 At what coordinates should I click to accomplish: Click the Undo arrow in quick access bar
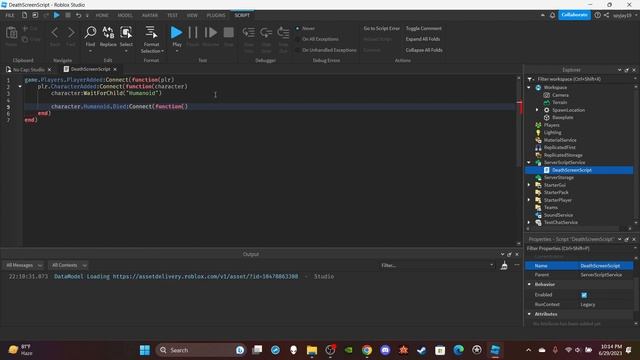(78, 15)
